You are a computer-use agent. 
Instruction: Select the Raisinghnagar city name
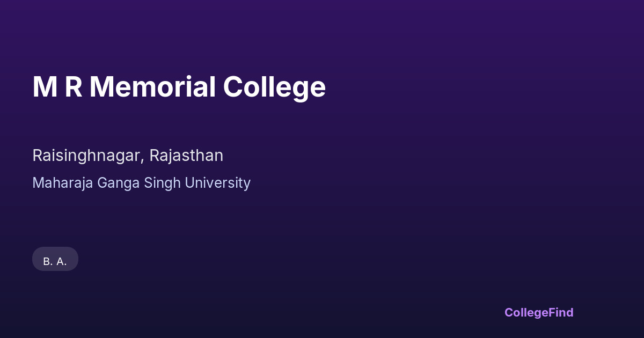point(87,156)
